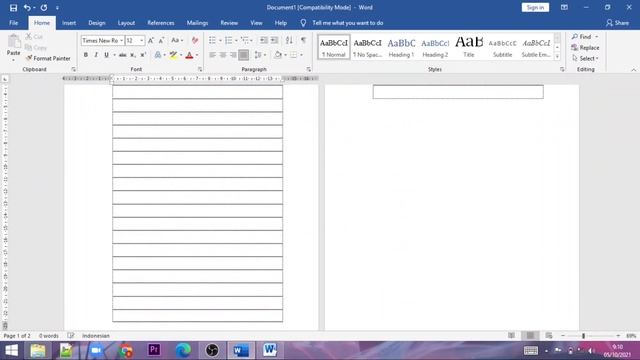Image resolution: width=640 pixels, height=360 pixels.
Task: Clear all formatting eraser icon
Action: [x=195, y=40]
